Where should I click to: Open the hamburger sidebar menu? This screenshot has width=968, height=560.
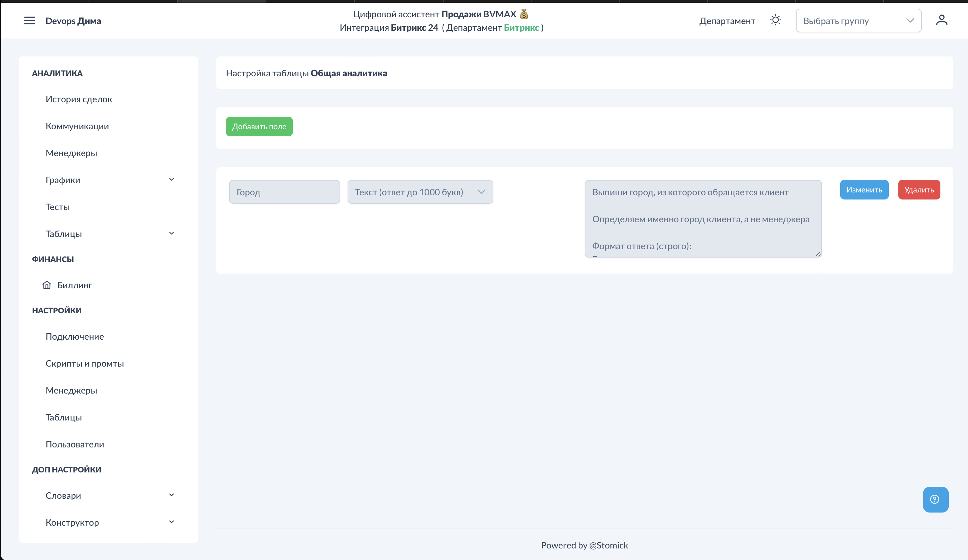click(x=30, y=21)
